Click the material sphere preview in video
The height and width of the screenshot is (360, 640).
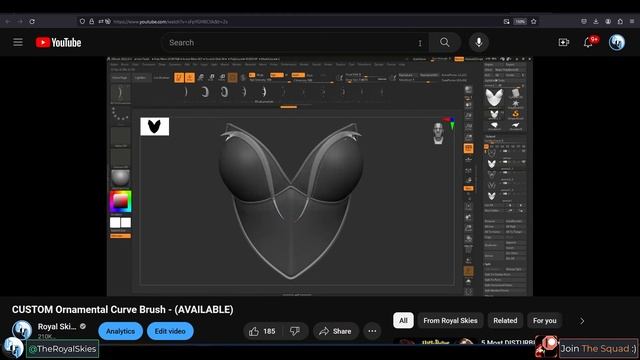(x=120, y=178)
